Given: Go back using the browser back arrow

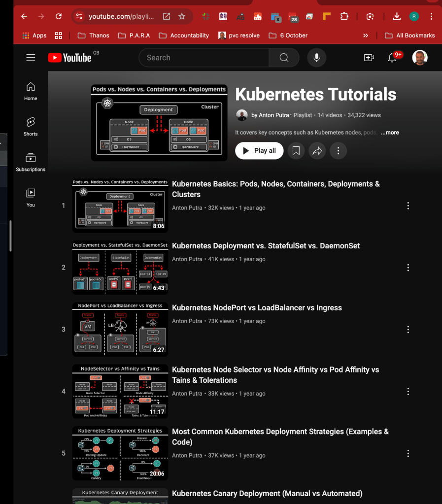Looking at the screenshot, I should point(24,16).
